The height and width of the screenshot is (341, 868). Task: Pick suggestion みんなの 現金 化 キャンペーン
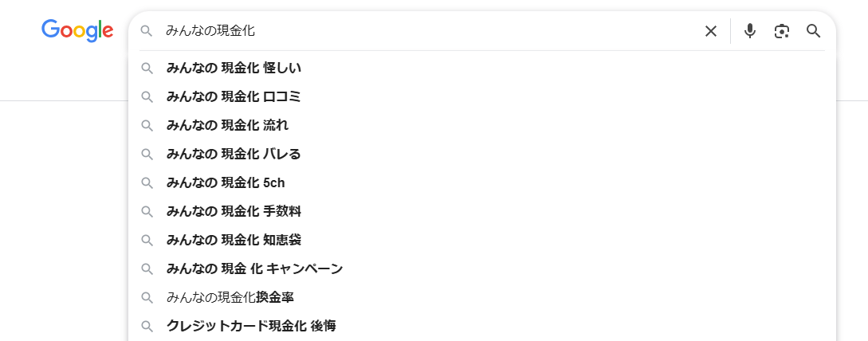point(254,269)
